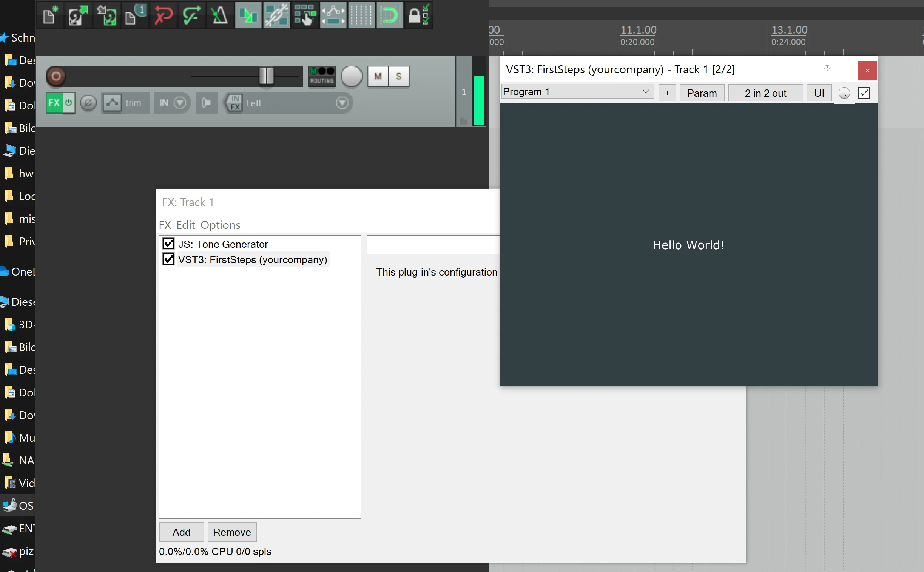Open Project Settings with the info icon
This screenshot has width=924, height=572.
coord(135,15)
